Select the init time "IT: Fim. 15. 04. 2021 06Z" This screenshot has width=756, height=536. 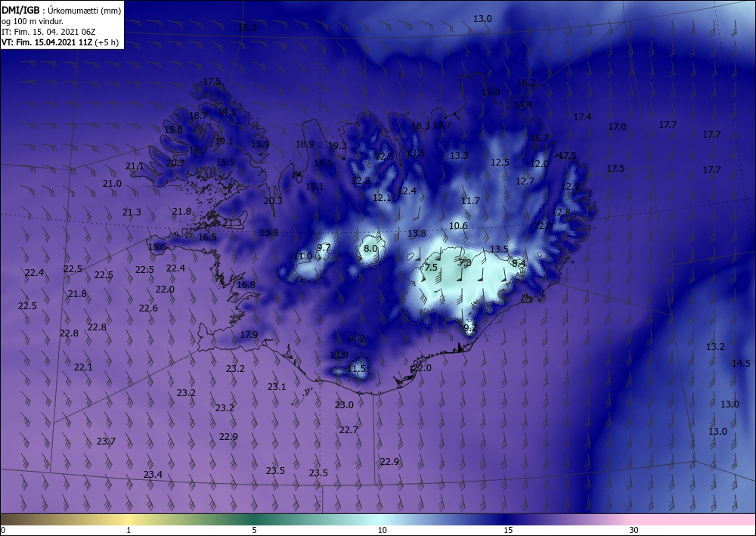pos(48,32)
